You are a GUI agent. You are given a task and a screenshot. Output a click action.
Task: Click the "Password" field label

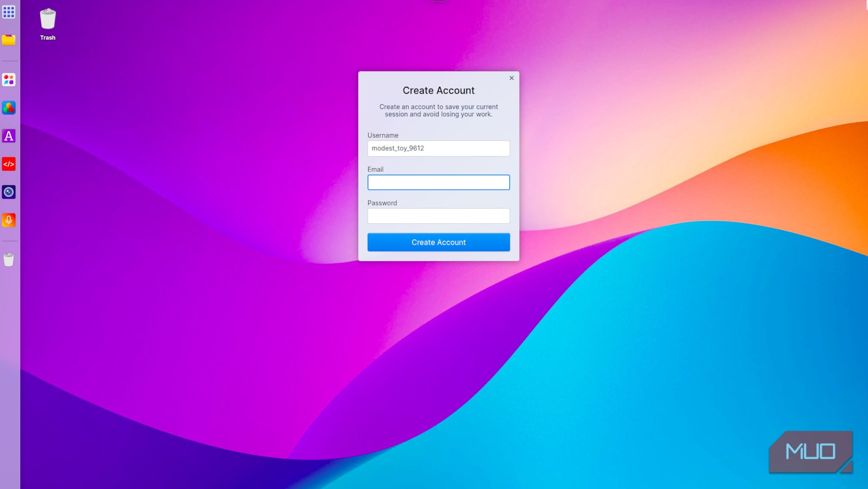pyautogui.click(x=382, y=203)
